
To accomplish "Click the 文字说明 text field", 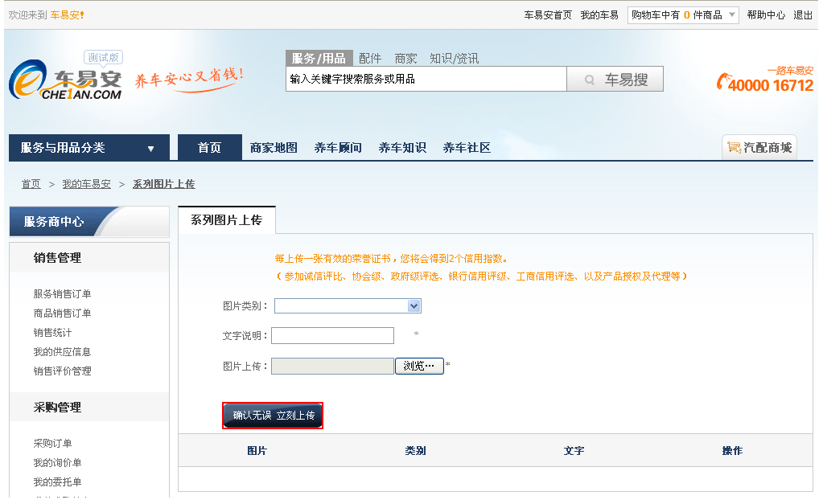I will click(x=333, y=336).
